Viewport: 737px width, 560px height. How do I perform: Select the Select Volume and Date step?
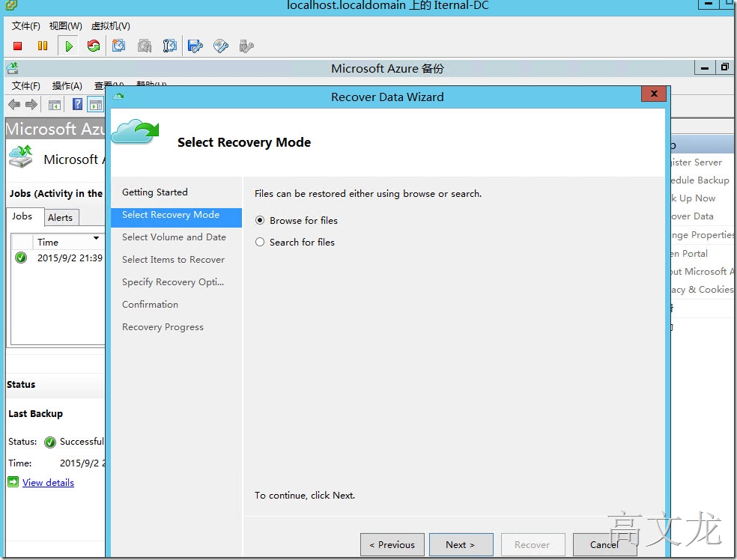pyautogui.click(x=174, y=237)
